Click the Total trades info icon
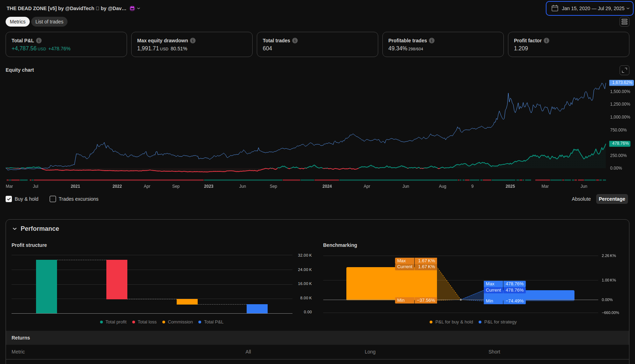This screenshot has height=364, width=635. pyautogui.click(x=295, y=41)
